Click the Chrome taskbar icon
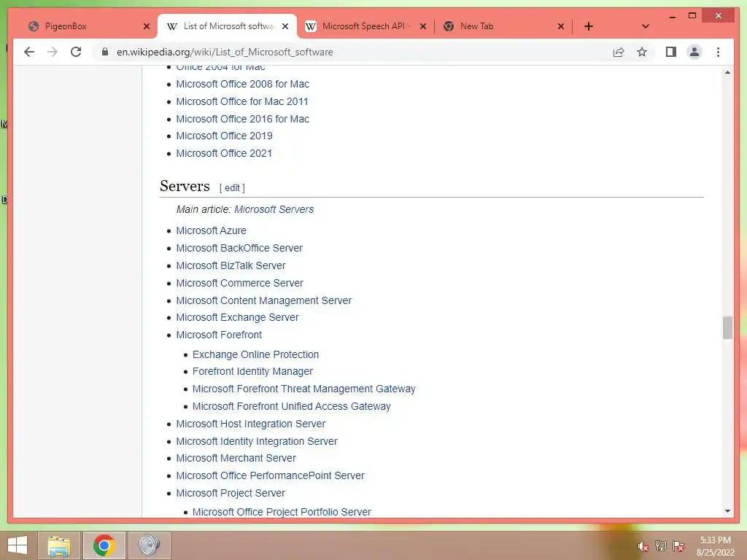The width and height of the screenshot is (747, 560). [104, 545]
